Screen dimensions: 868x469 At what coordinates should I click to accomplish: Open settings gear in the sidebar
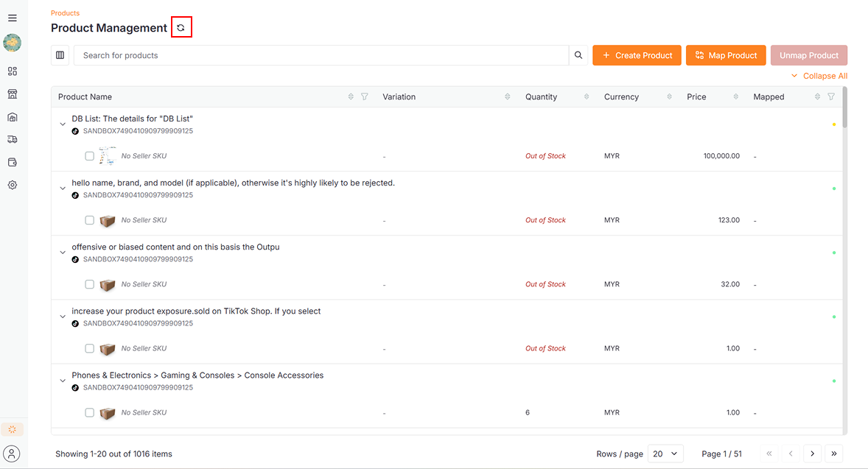tap(13, 185)
